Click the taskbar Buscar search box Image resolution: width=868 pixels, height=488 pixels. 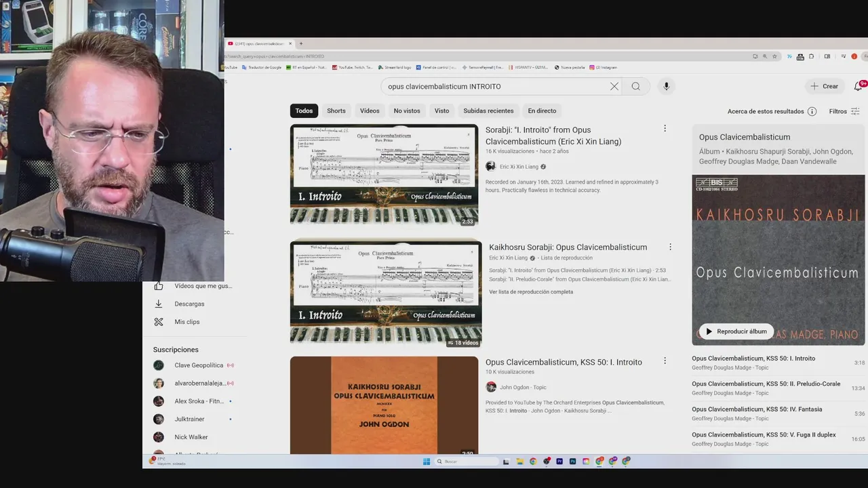[467, 462]
